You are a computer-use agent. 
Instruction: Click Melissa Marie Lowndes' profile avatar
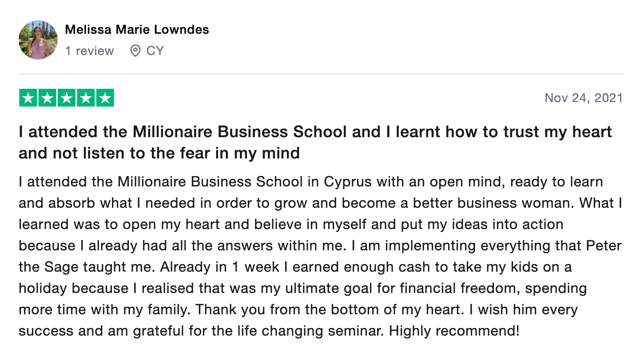[38, 40]
